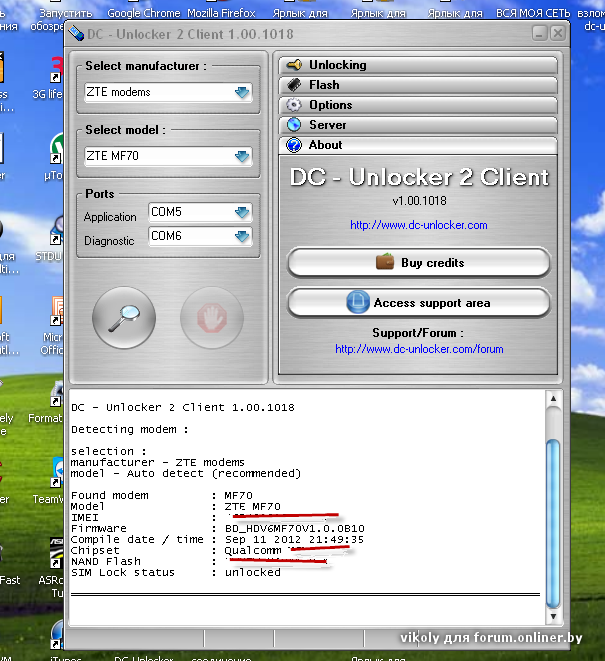Image resolution: width=605 pixels, height=661 pixels.
Task: Click the Access support area button
Action: click(419, 303)
